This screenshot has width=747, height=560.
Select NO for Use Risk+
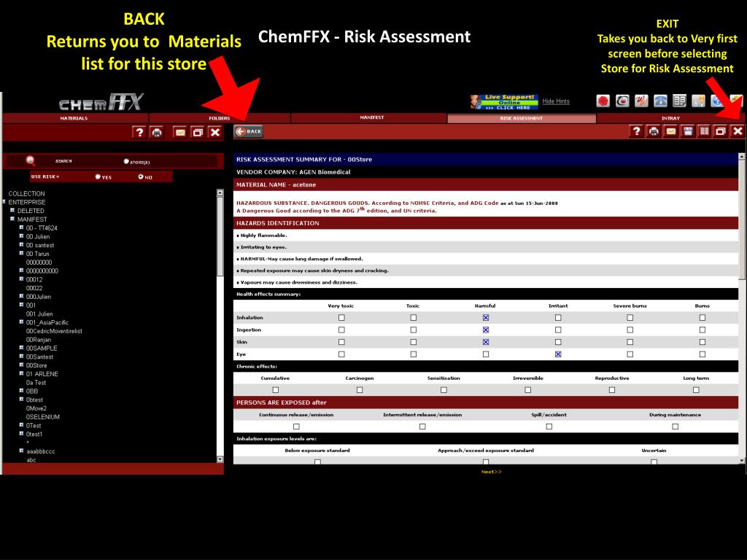tap(141, 176)
